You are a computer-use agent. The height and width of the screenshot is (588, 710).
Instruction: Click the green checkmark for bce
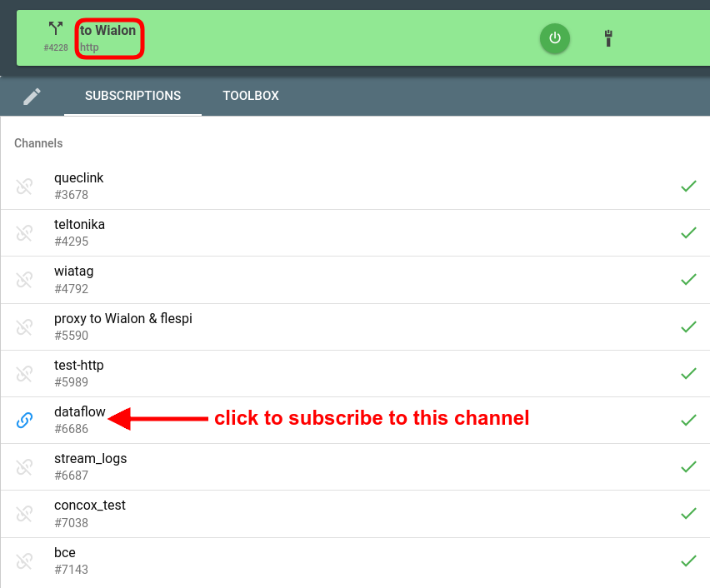tap(688, 561)
